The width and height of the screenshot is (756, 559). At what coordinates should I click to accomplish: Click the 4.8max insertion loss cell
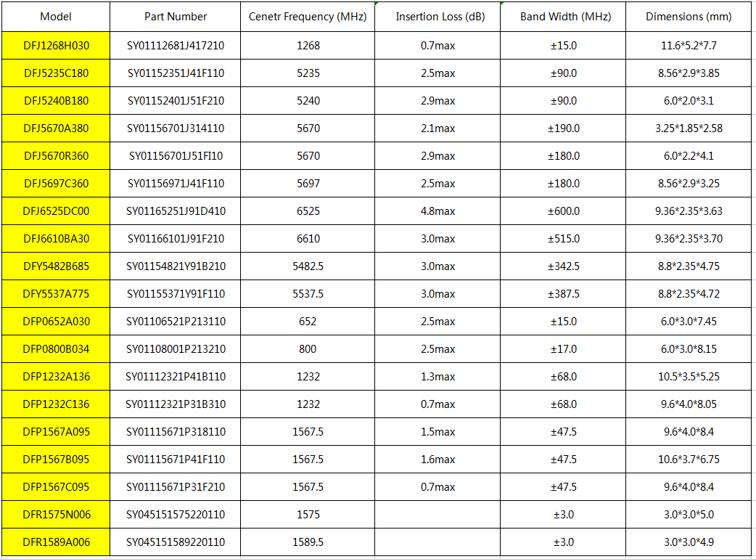tap(438, 211)
